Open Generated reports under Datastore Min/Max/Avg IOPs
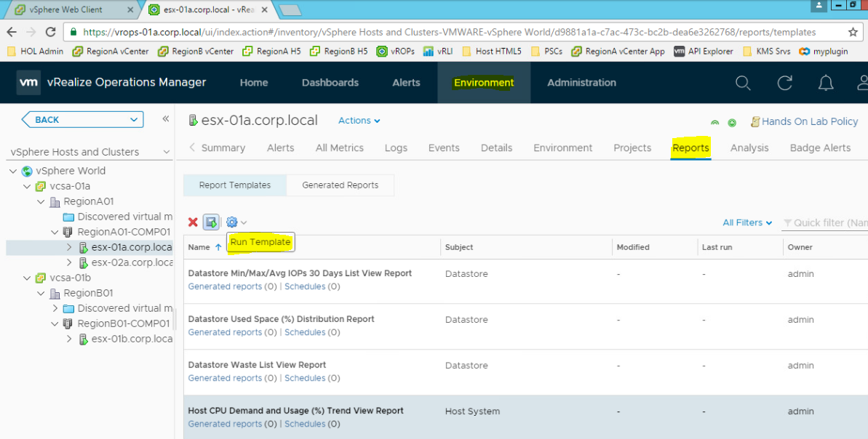This screenshot has height=439, width=868. 225,286
